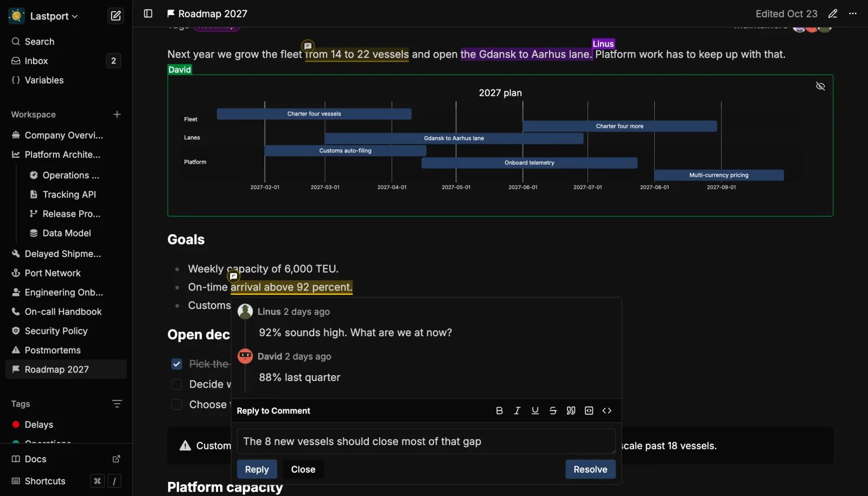Open the On-call Handbook document
Image resolution: width=868 pixels, height=496 pixels.
click(66, 312)
